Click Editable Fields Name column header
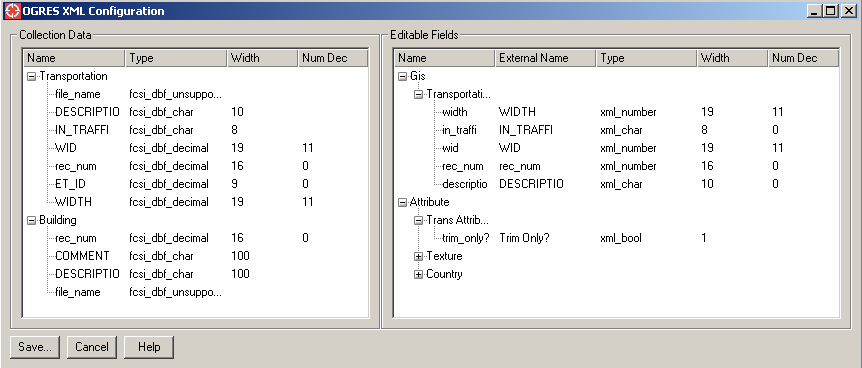This screenshot has width=862, height=368. 445,58
